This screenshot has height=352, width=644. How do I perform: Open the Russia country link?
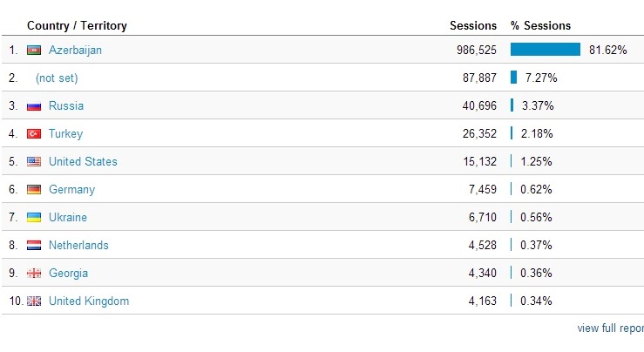pyautogui.click(x=66, y=106)
